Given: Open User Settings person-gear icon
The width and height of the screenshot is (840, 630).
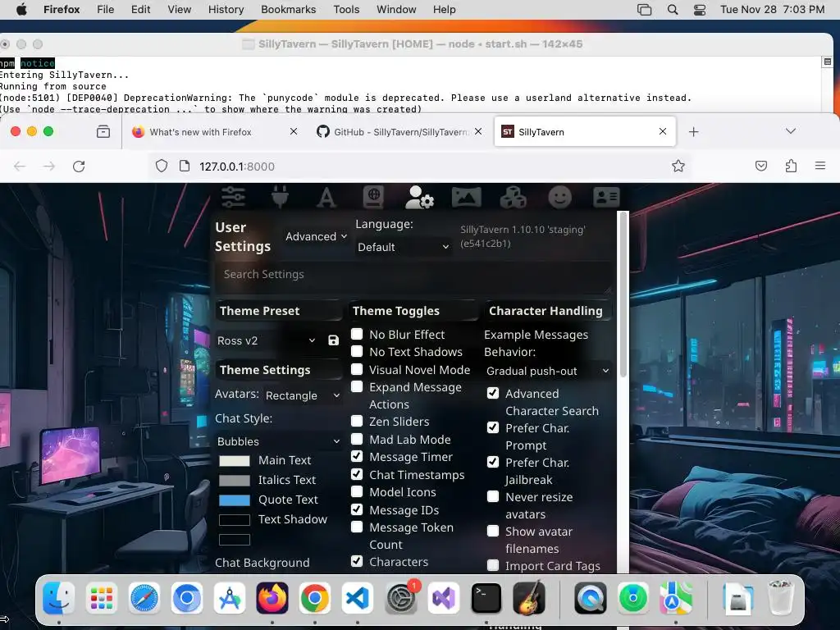Looking at the screenshot, I should point(419,197).
